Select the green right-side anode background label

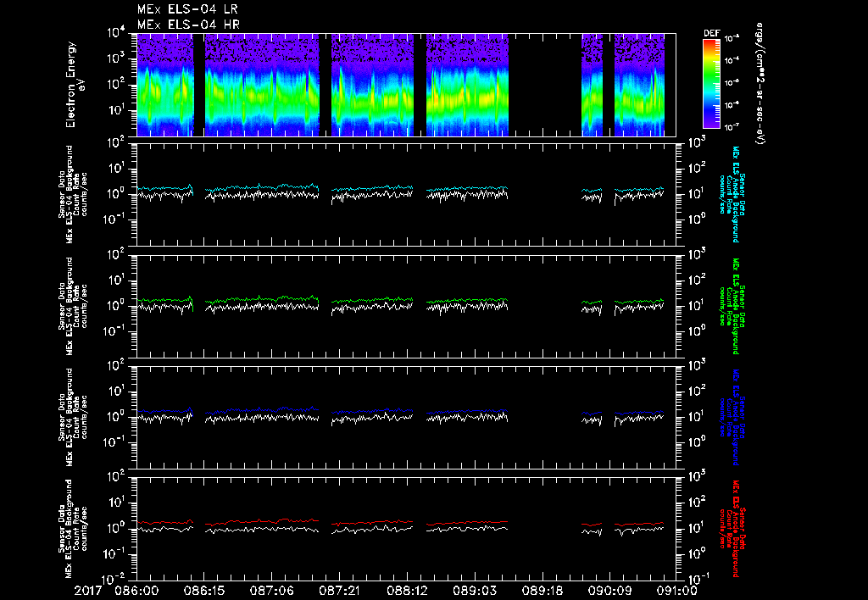click(732, 306)
